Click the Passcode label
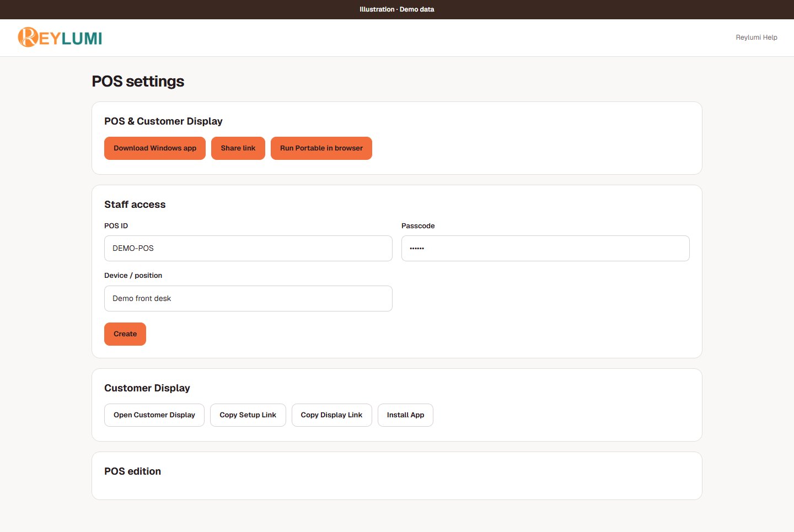The height and width of the screenshot is (532, 794). click(418, 226)
